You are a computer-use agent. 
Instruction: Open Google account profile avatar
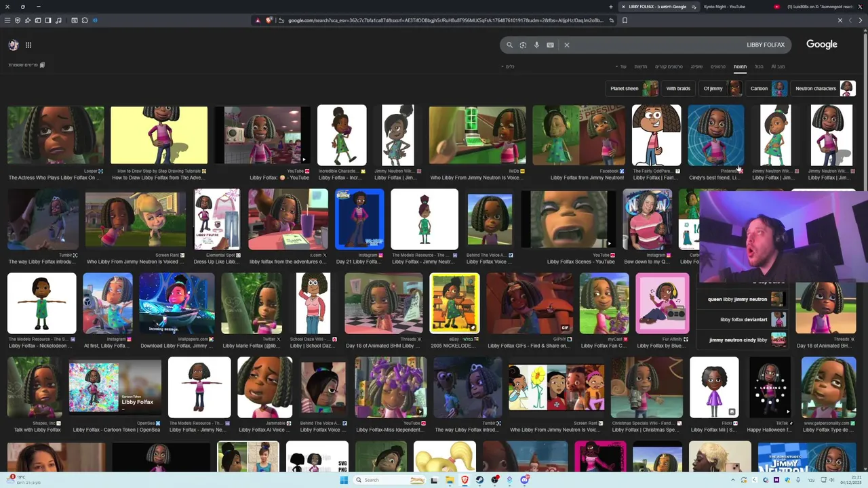pos(13,45)
